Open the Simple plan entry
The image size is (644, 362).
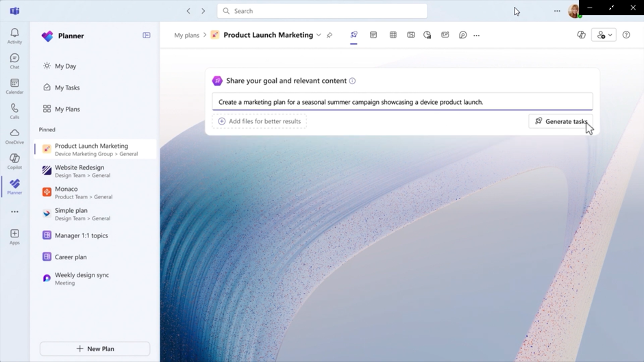[95, 214]
